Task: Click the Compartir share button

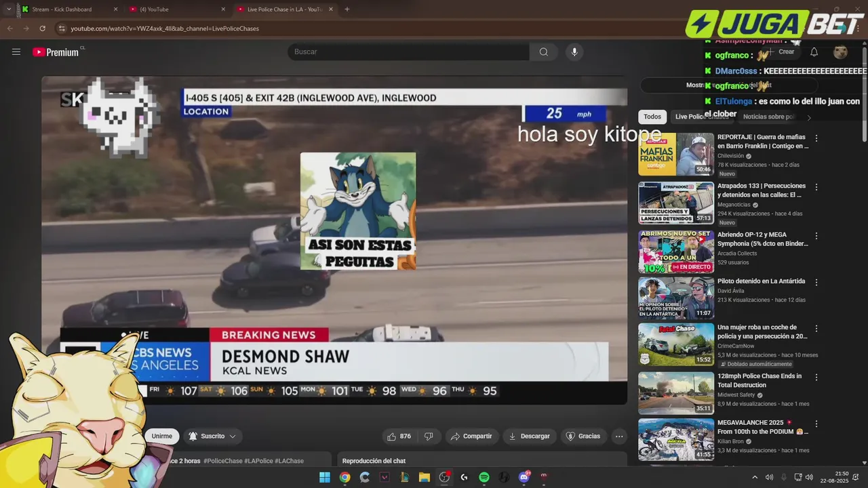Action: pos(471,436)
